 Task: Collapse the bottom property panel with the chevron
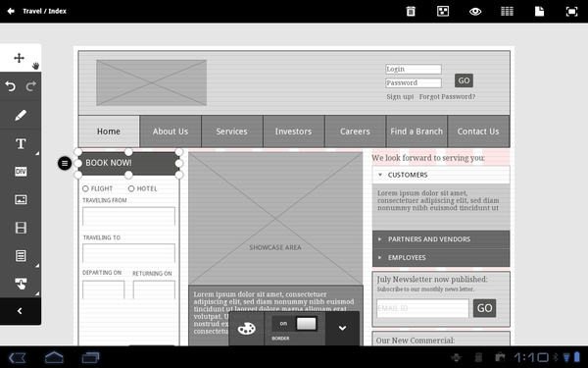click(342, 328)
